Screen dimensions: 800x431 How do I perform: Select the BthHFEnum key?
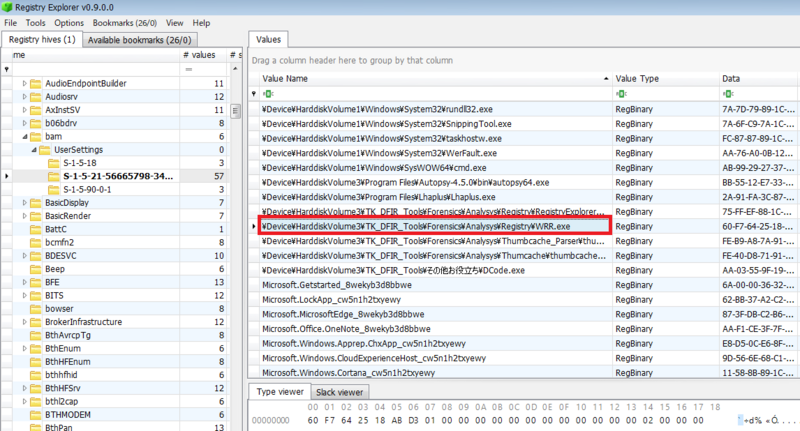click(68, 362)
